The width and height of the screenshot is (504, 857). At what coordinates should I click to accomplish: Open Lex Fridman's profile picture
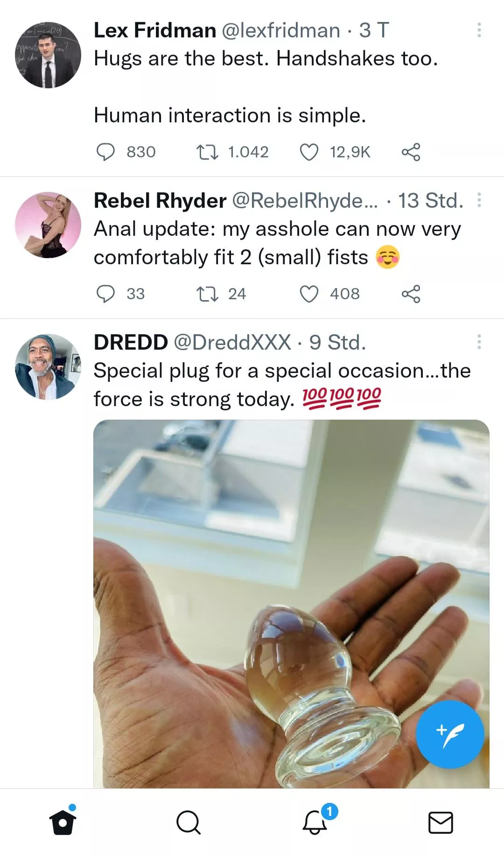coord(48,55)
